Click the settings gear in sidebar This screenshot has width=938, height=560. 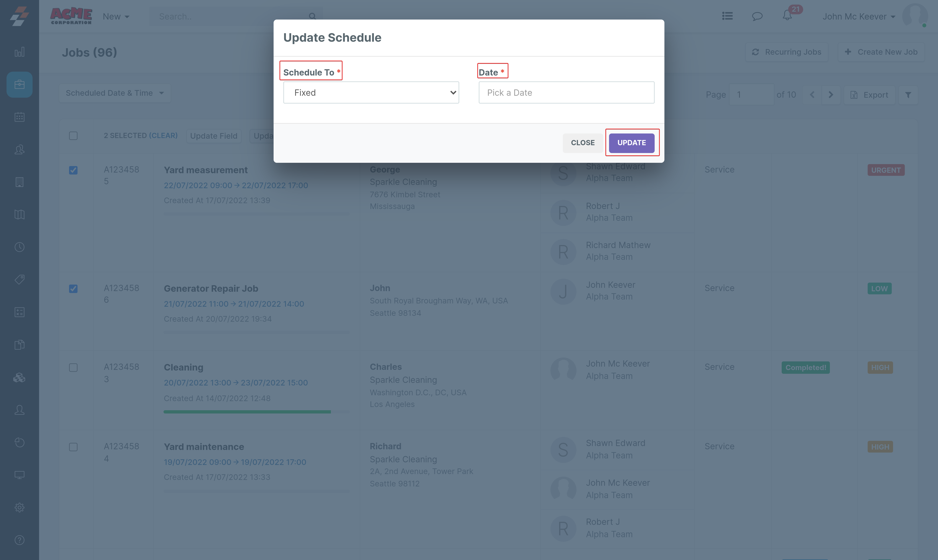(x=19, y=507)
